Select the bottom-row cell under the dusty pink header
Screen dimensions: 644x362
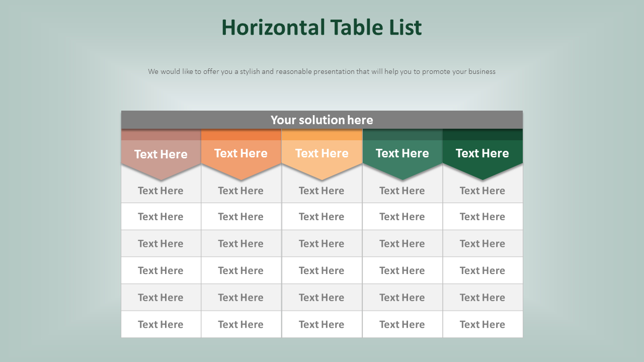tap(161, 324)
